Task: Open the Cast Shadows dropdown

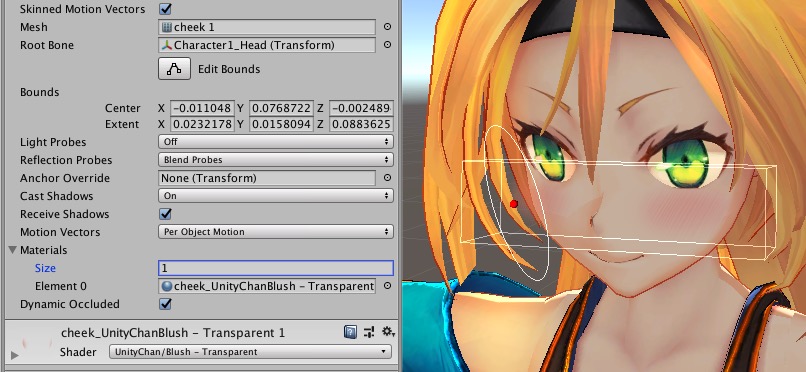Action: pyautogui.click(x=276, y=196)
